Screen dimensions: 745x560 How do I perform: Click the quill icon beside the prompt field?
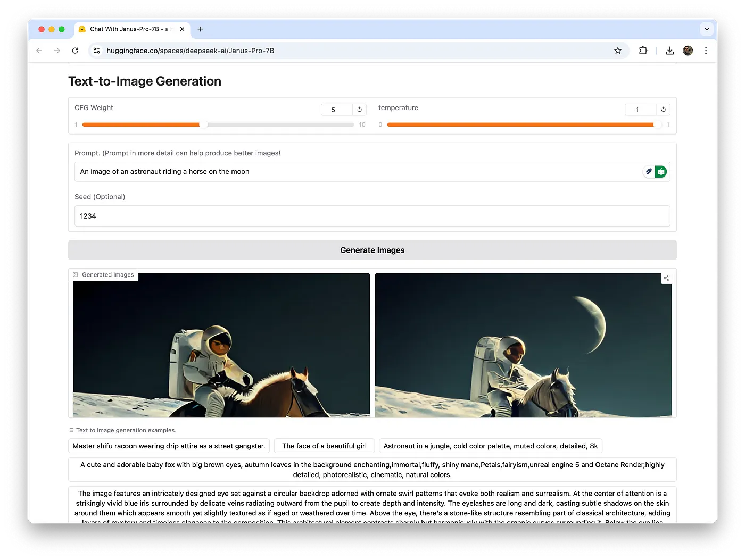648,172
